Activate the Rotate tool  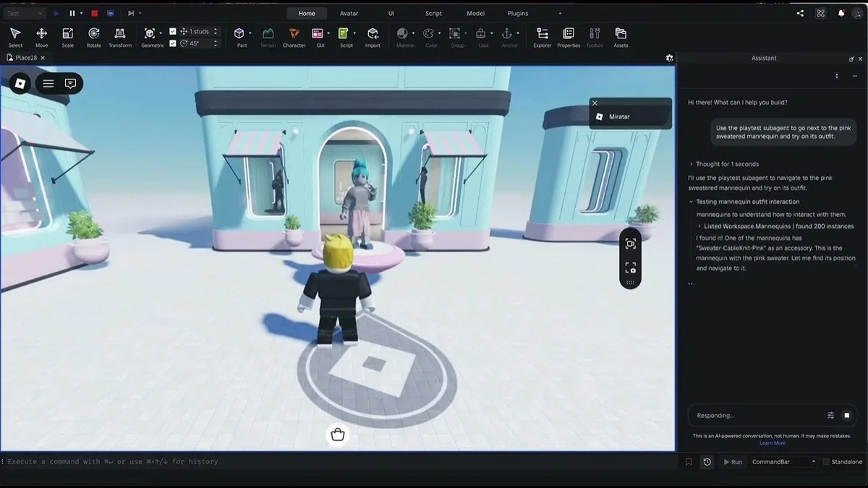[93, 36]
